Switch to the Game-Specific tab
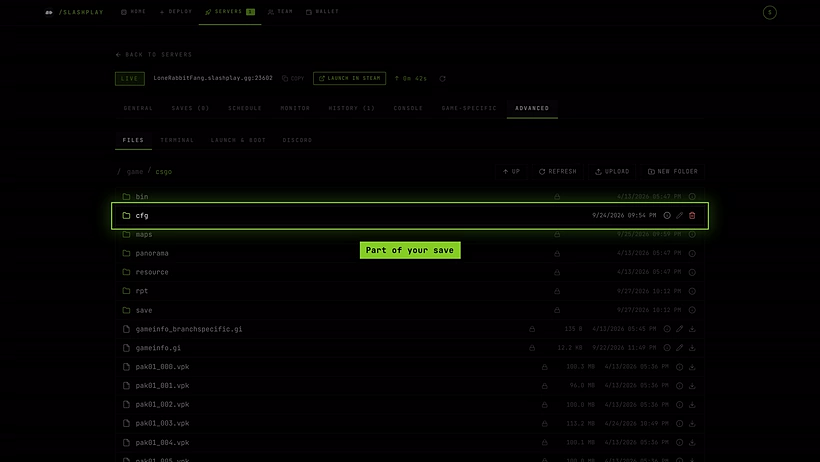Viewport: 820px width, 462px height. tap(469, 108)
